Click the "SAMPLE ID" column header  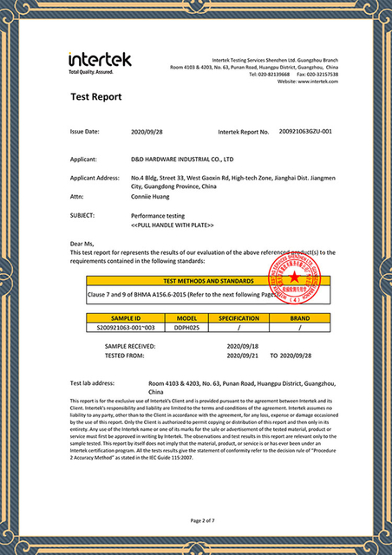(x=126, y=318)
